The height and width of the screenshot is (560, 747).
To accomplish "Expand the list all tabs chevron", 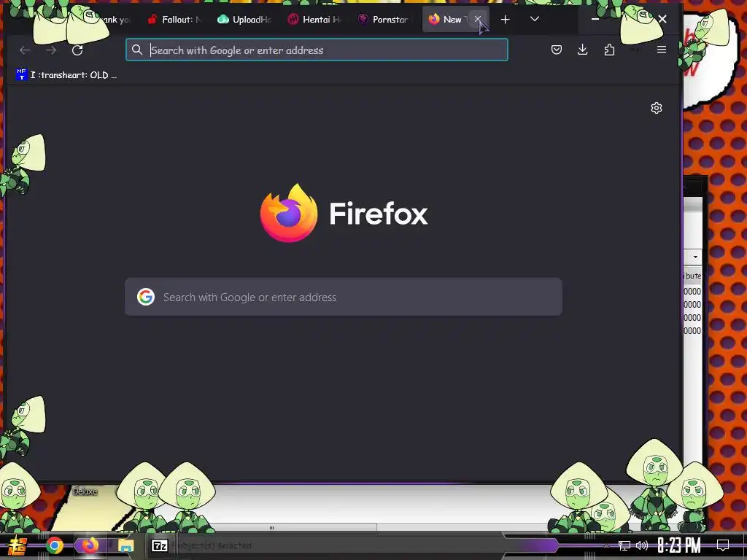I will [x=535, y=20].
